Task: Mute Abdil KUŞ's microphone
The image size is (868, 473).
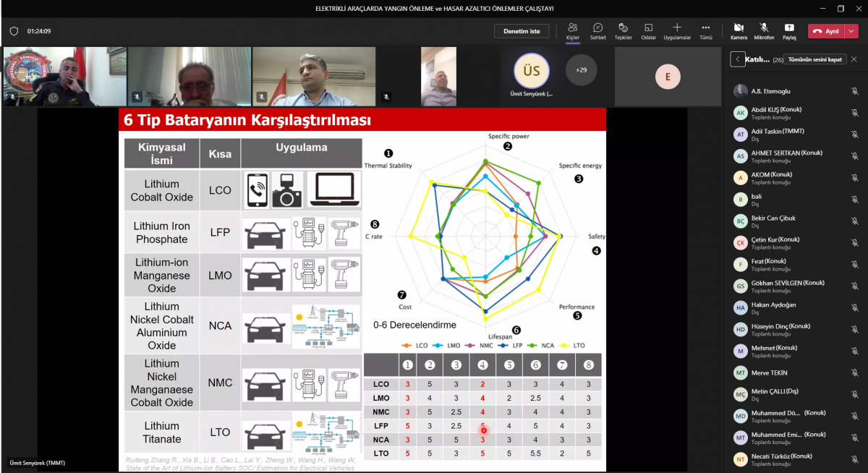Action: tap(854, 113)
